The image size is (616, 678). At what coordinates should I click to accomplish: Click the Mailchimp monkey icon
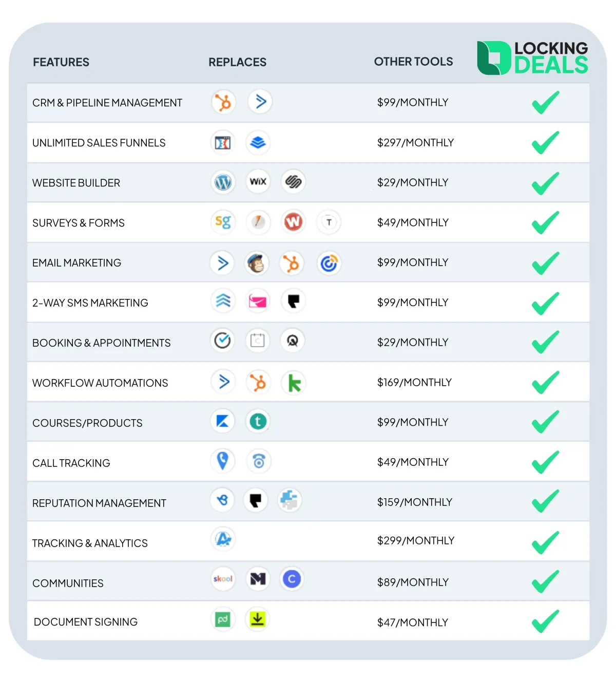pos(256,263)
